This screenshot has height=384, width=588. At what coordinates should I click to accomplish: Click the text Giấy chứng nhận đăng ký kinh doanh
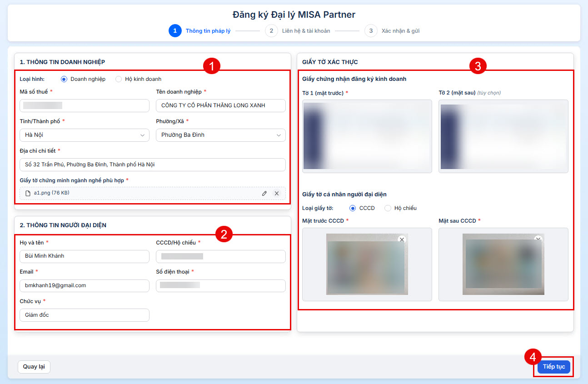click(x=354, y=79)
